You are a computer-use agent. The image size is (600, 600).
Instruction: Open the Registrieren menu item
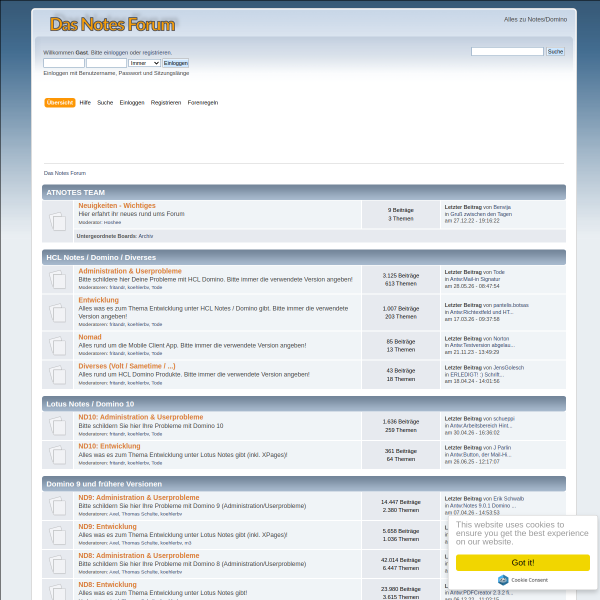166,103
